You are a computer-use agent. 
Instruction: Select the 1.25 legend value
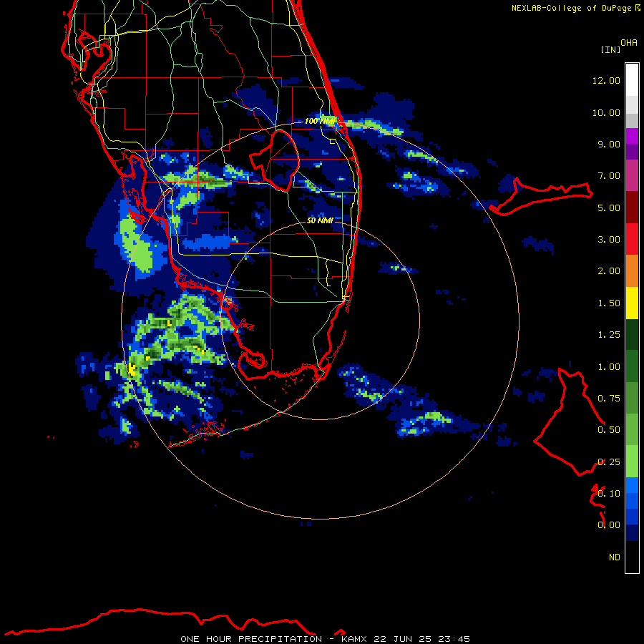pyautogui.click(x=609, y=335)
